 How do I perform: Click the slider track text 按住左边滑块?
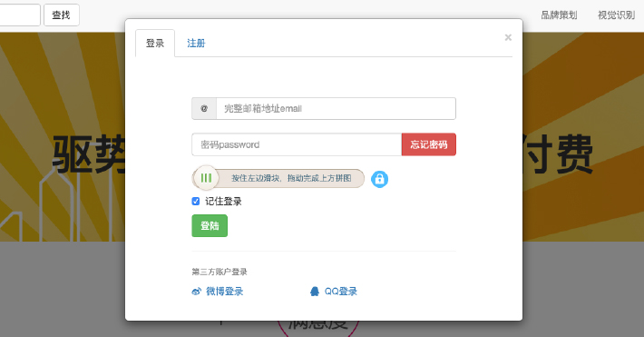256,178
